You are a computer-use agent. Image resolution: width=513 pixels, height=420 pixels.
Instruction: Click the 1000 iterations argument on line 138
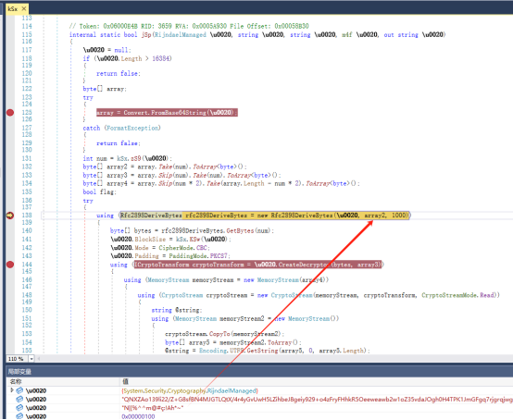[399, 216]
